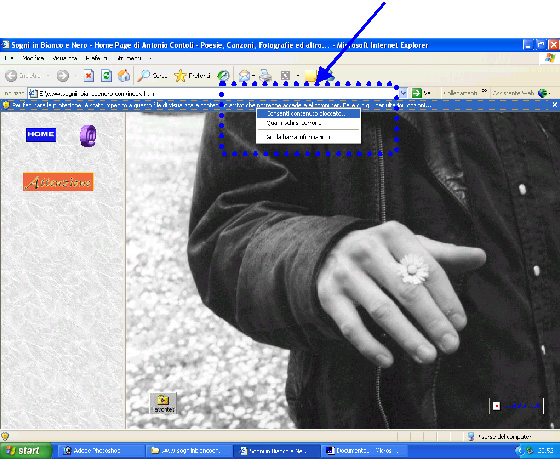Click the orange Attenzione banner button
The height and width of the screenshot is (459, 560).
coord(58,182)
